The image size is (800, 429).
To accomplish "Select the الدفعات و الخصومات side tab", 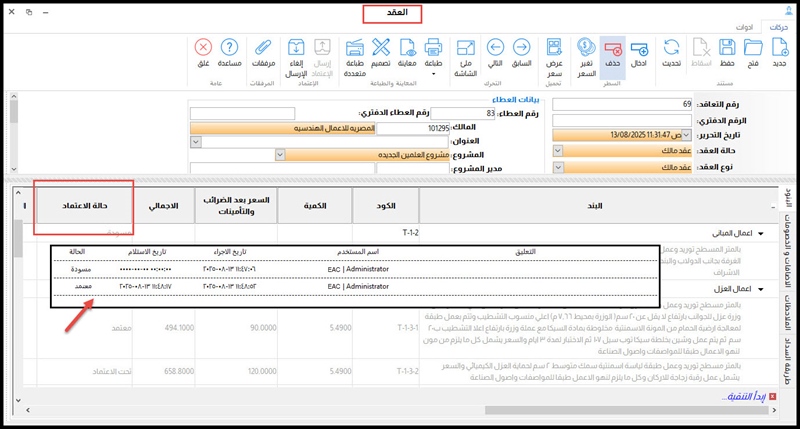I will 788,250.
